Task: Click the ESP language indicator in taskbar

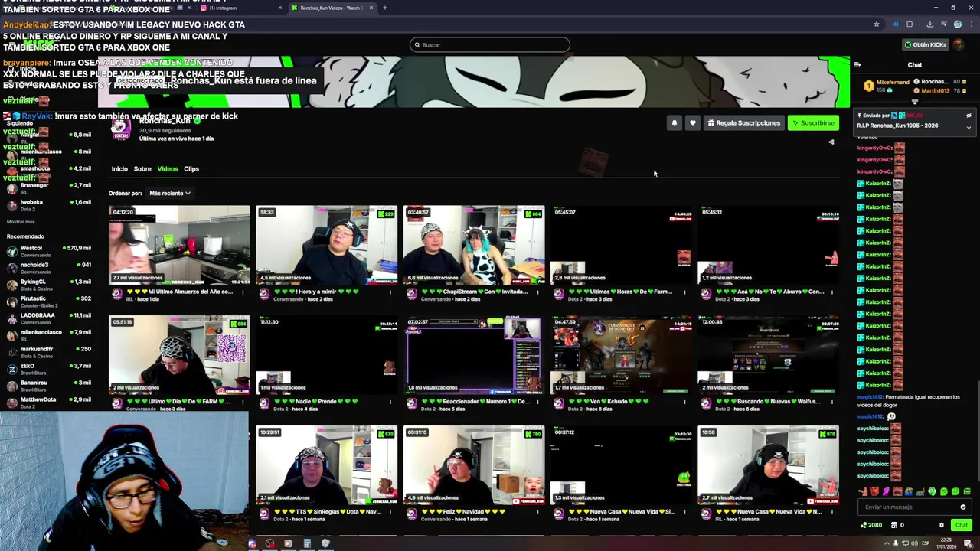Action: [x=925, y=543]
